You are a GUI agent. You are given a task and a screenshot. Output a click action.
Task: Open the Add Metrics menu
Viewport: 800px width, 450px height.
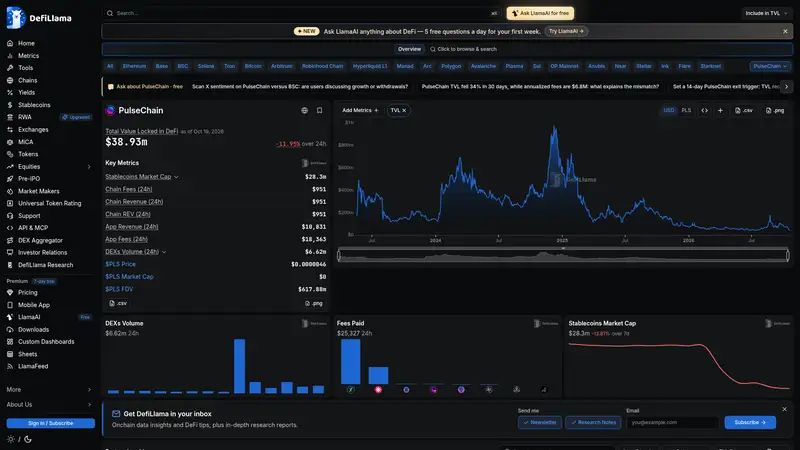point(360,110)
